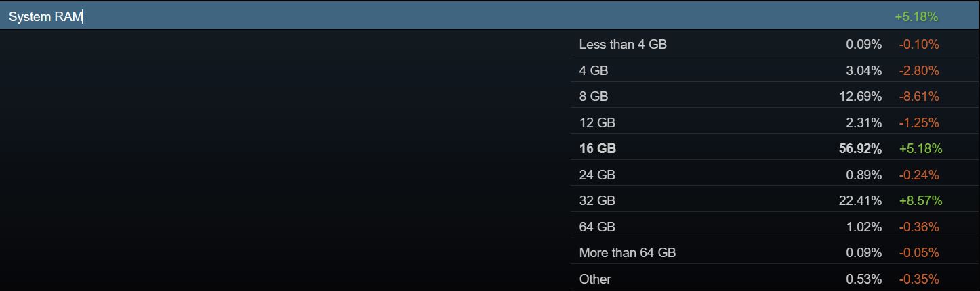Viewport: 980px width, 291px height.
Task: Collapse the System RAM header row
Action: (x=490, y=16)
